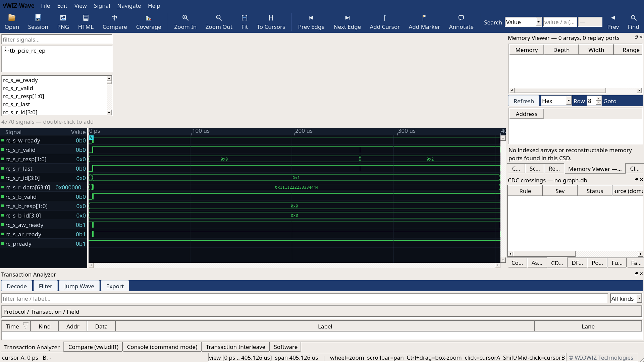Screen dimensions: 644x362
Task: Select rc_s_r_resp[1:0] in signal list
Action: [x=23, y=96]
